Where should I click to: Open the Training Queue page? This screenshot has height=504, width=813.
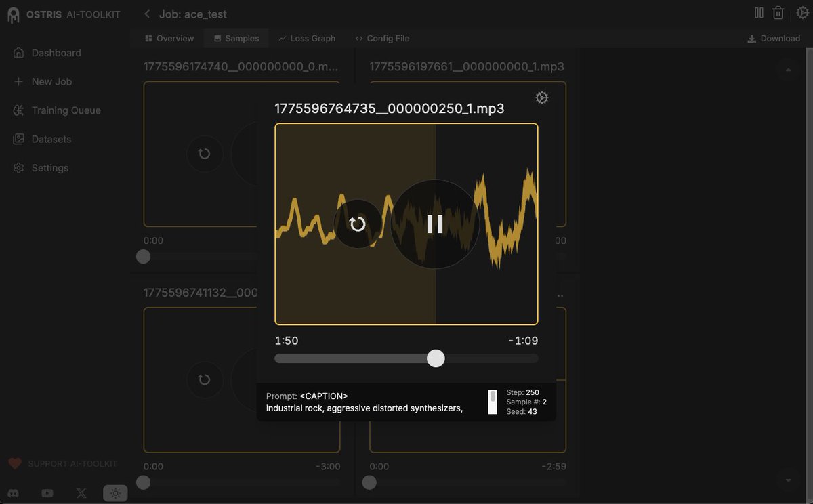click(57, 110)
